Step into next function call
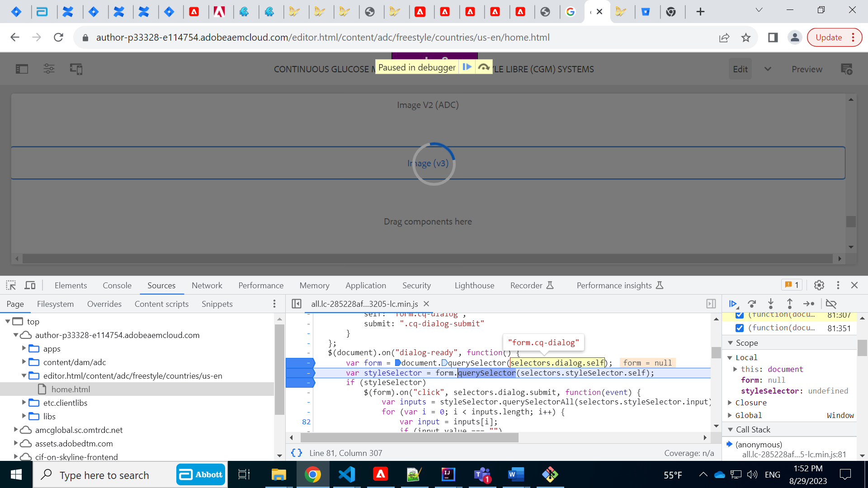Viewport: 868px width, 488px height. coord(771,304)
